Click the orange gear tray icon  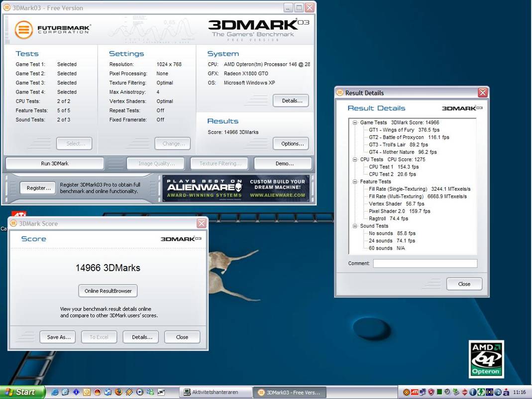click(x=407, y=392)
